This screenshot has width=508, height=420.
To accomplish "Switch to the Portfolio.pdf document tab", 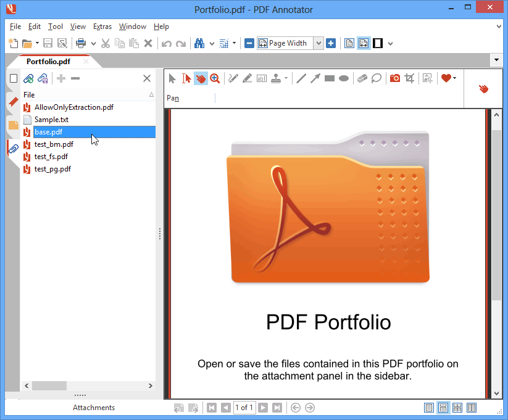I will (48, 62).
